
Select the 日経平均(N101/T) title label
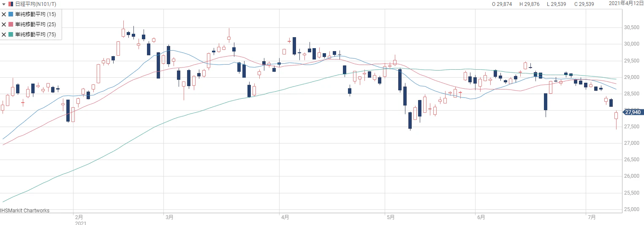coord(35,4)
